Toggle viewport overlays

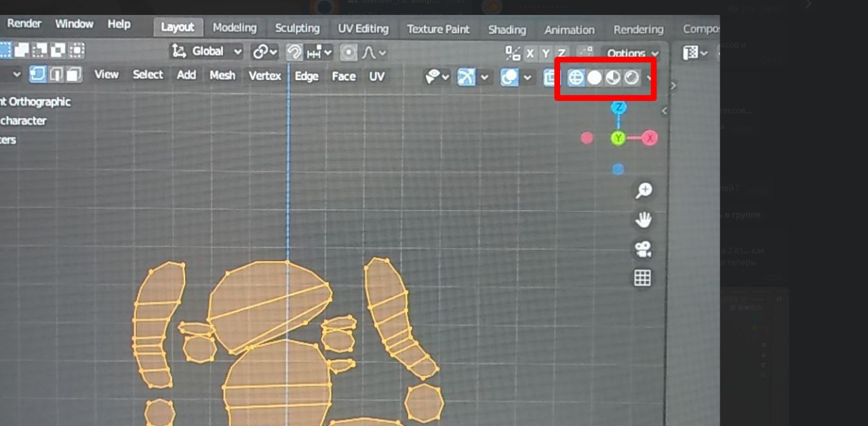509,77
